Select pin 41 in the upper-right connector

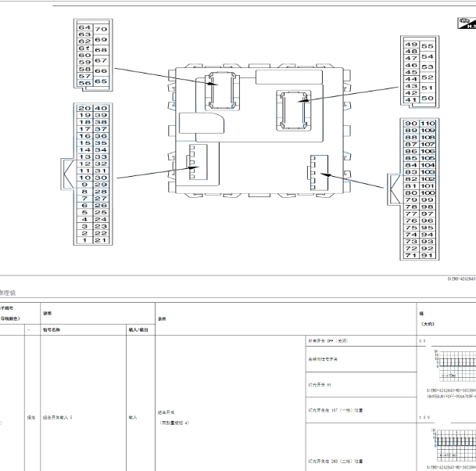[x=411, y=100]
